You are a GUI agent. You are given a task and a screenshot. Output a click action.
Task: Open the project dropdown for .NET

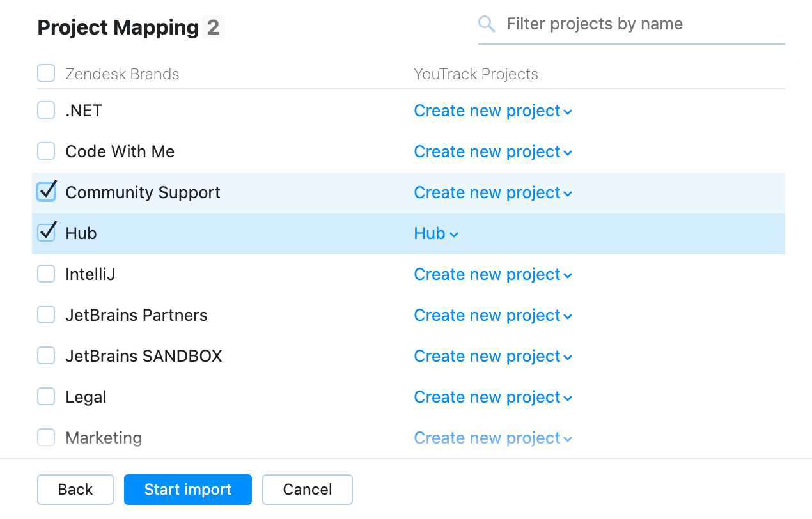(492, 111)
